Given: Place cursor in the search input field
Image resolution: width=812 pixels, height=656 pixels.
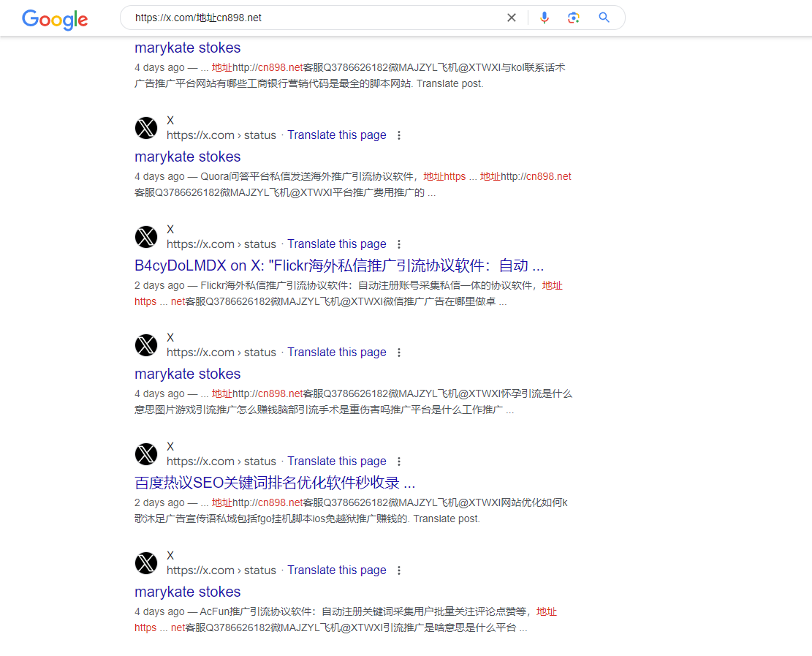Looking at the screenshot, I should pyautogui.click(x=292, y=17).
